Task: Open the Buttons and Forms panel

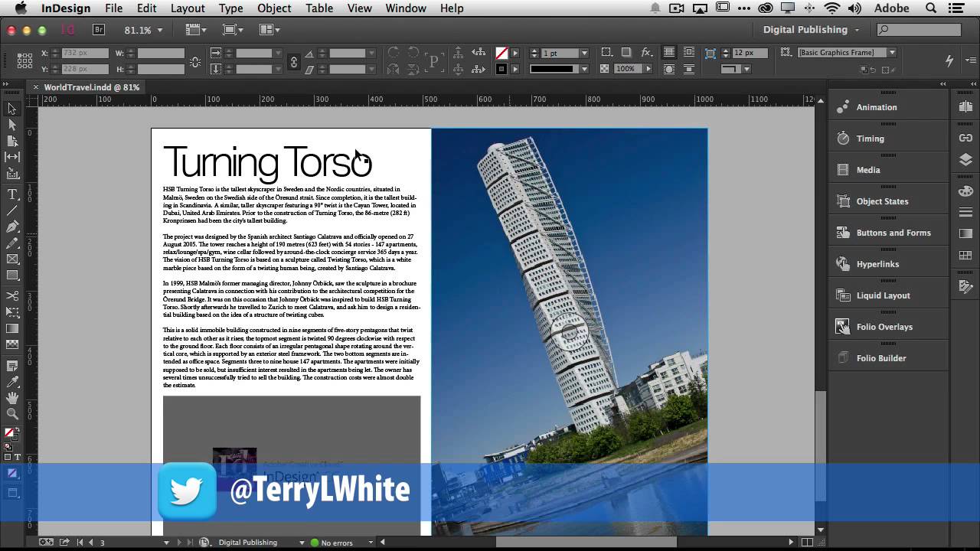Action: tap(893, 233)
